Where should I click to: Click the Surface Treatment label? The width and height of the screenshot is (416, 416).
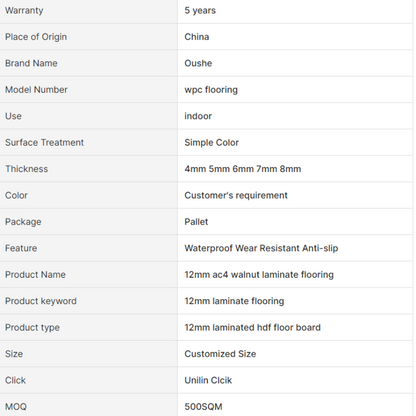44,142
